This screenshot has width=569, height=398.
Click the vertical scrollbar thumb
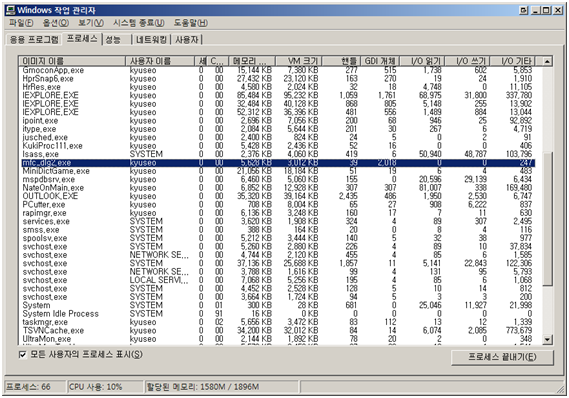coord(548,219)
